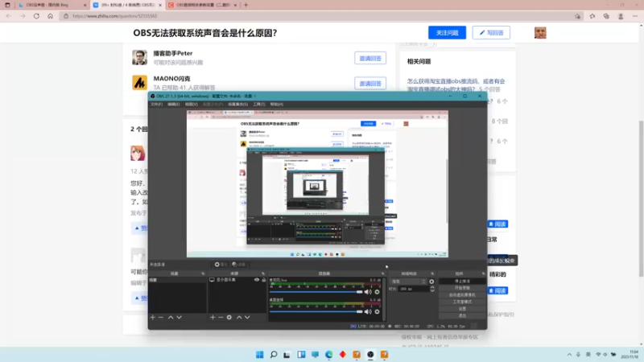Start virtual camera in OBS Controls
Image resolution: width=644 pixels, height=362 pixels.
[462, 295]
